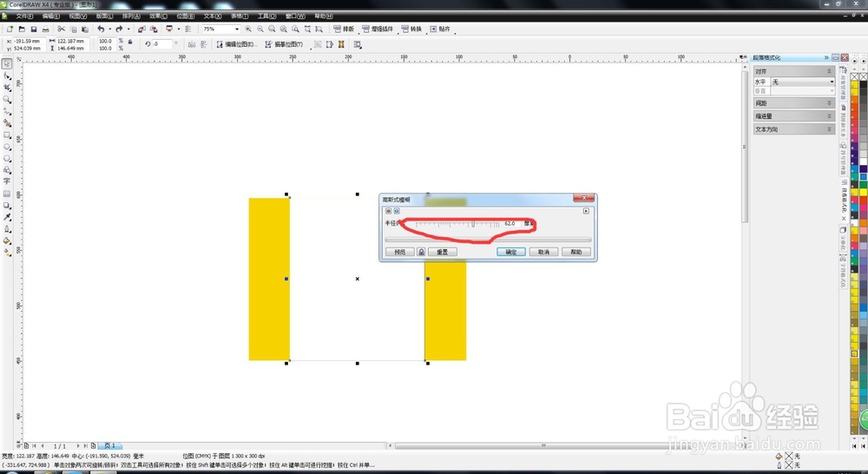Open the flyout arrow in Gaussian Blur dialog
This screenshot has width=868, height=474.
point(586,211)
